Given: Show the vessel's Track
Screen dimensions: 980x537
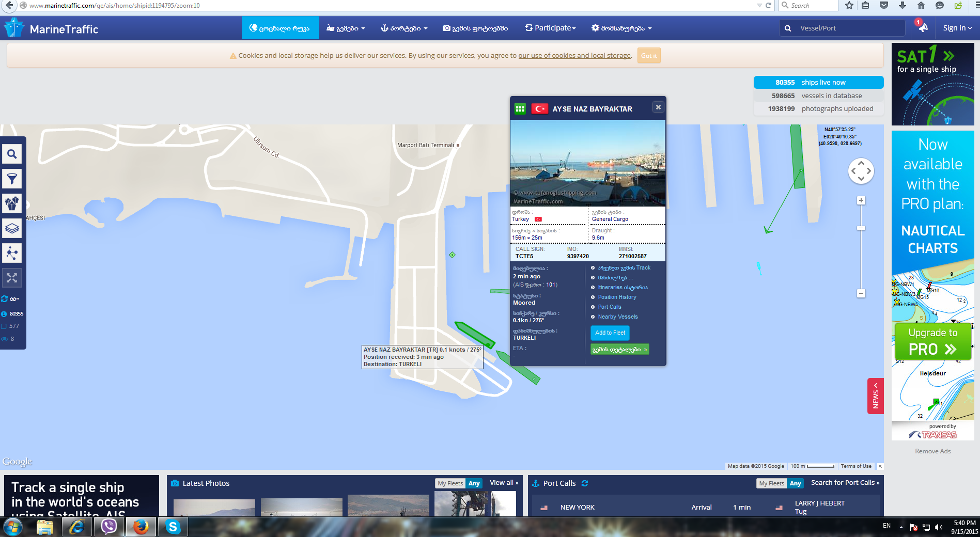Looking at the screenshot, I should pos(624,268).
